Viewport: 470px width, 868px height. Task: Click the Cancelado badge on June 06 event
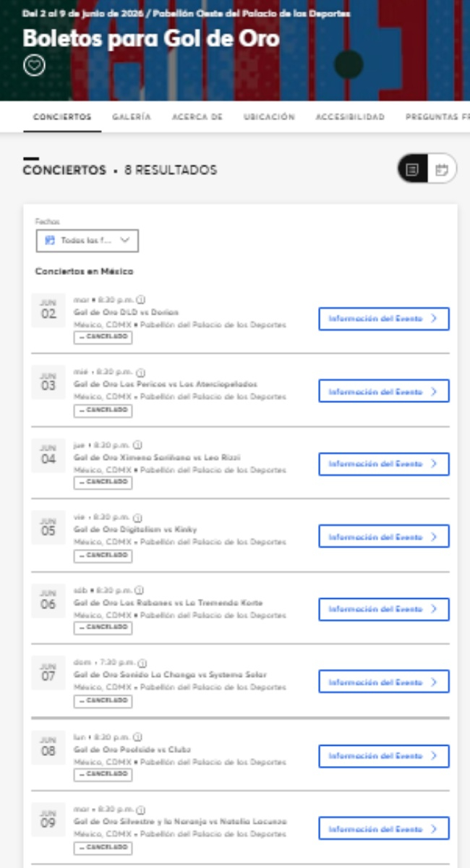pyautogui.click(x=103, y=628)
